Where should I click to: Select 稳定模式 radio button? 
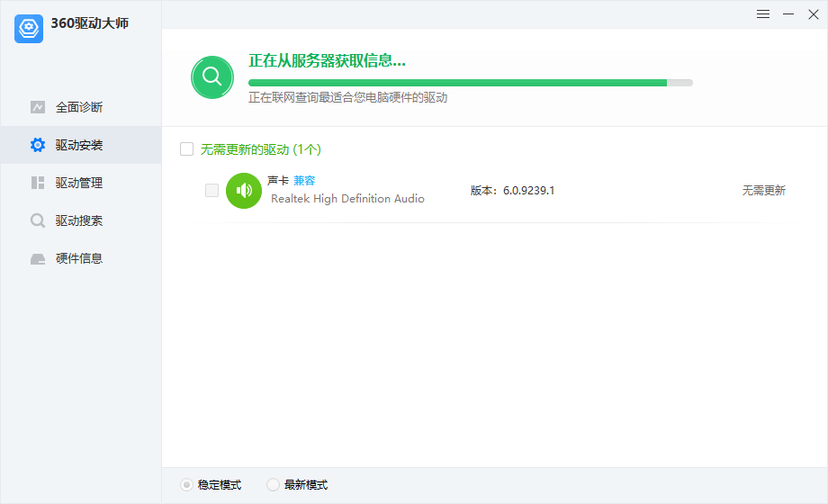pyautogui.click(x=186, y=484)
